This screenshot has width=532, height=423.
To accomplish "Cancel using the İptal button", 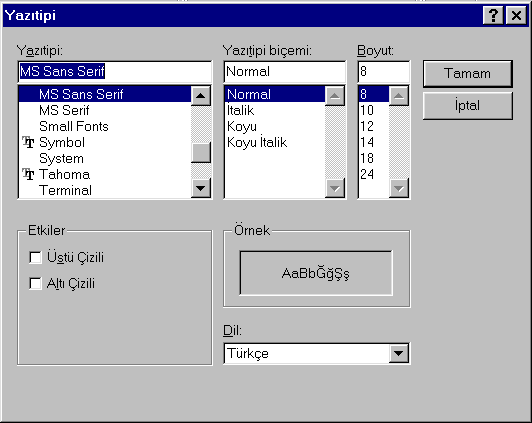I will (468, 105).
